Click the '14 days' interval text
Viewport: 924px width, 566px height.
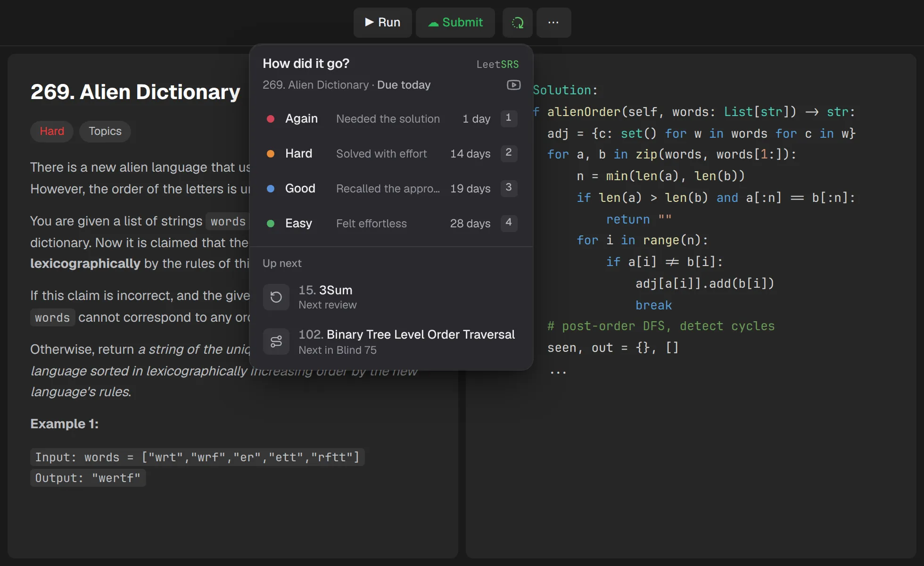[470, 154]
